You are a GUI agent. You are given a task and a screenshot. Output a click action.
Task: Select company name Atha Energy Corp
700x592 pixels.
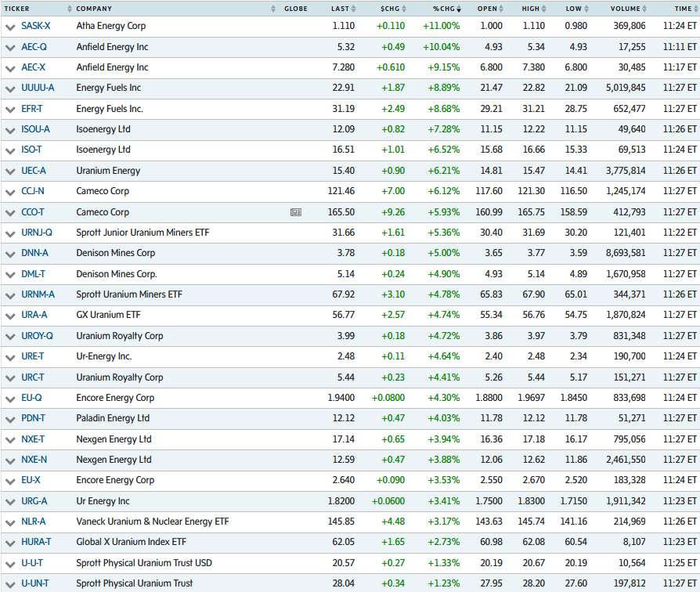110,26
